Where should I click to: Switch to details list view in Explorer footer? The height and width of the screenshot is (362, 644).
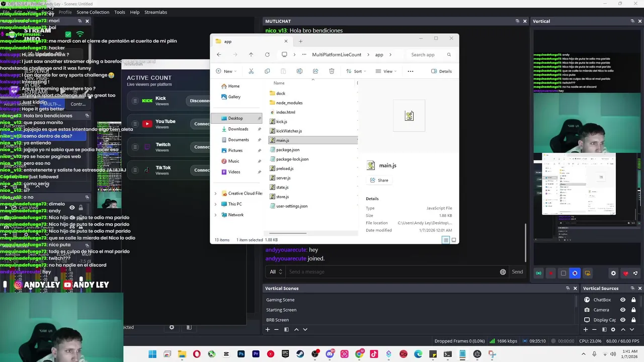(x=446, y=240)
